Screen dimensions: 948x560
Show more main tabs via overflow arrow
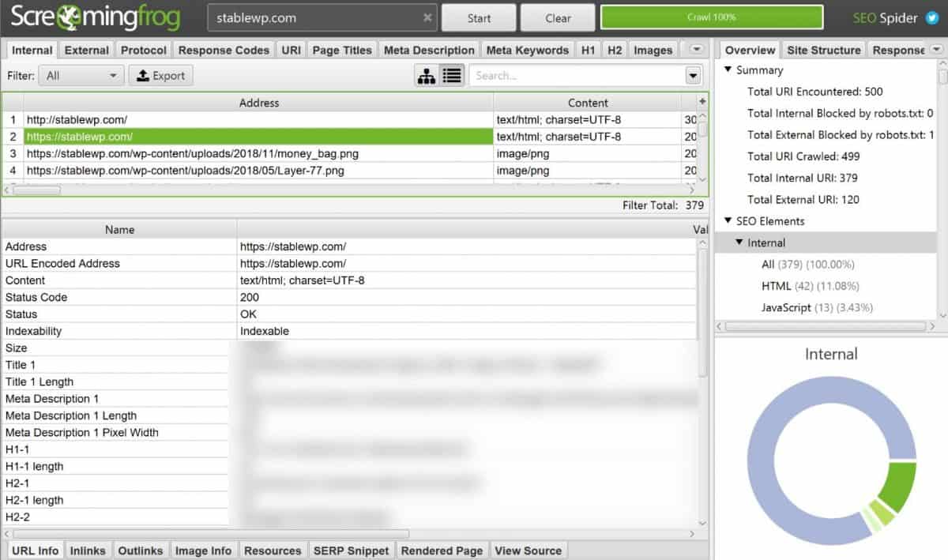point(696,49)
